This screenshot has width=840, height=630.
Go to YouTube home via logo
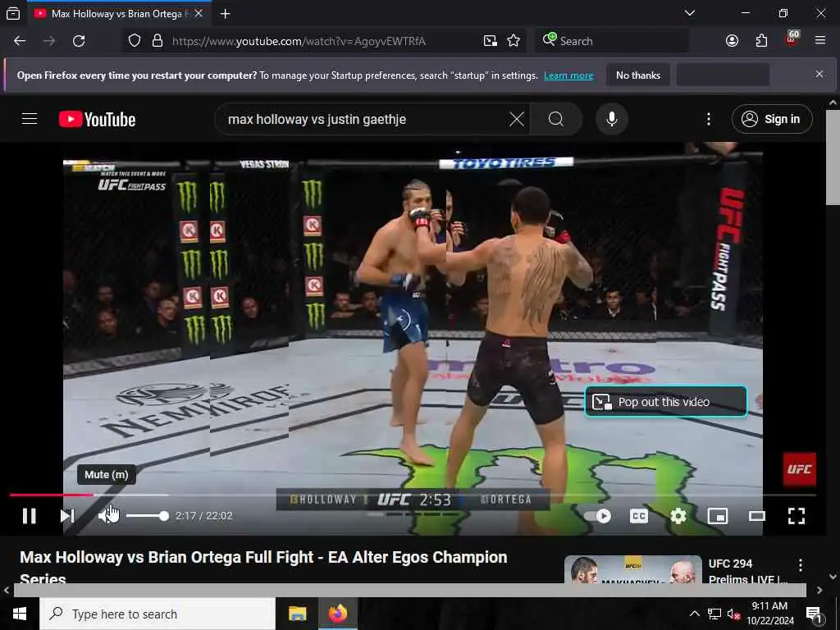point(97,119)
